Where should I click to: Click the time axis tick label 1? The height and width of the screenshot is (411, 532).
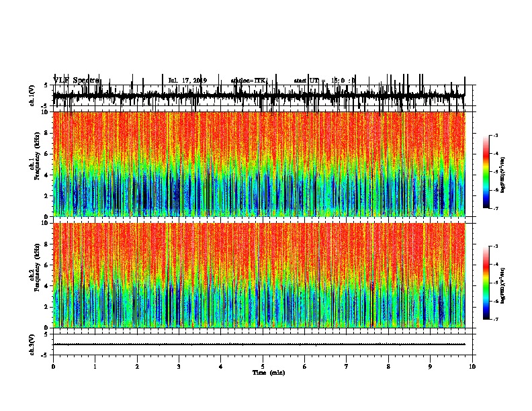tap(95, 367)
